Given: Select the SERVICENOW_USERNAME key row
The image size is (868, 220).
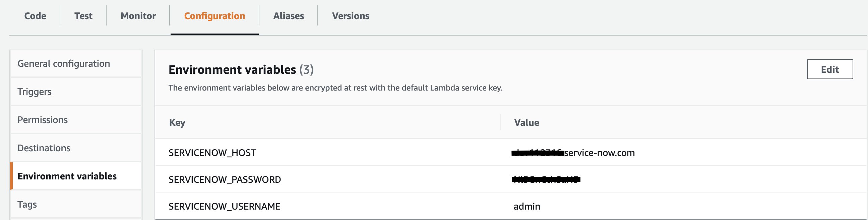Looking at the screenshot, I should 511,206.
